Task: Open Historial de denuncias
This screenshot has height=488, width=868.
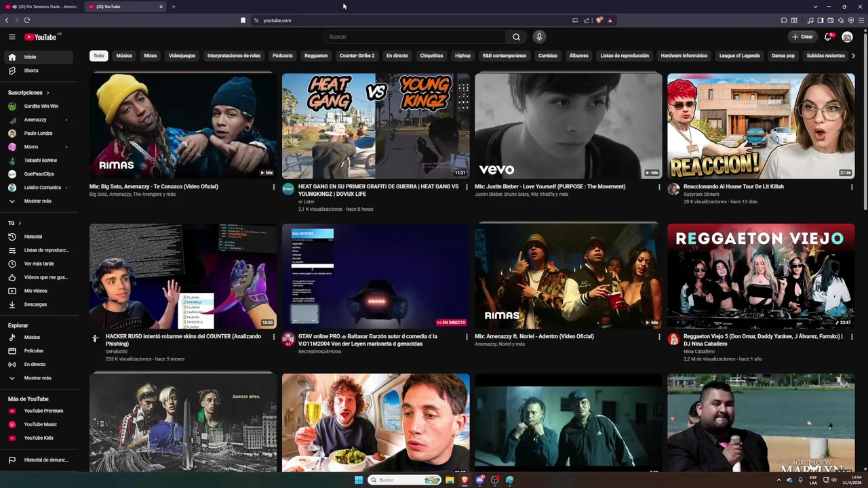Action: tap(39, 460)
